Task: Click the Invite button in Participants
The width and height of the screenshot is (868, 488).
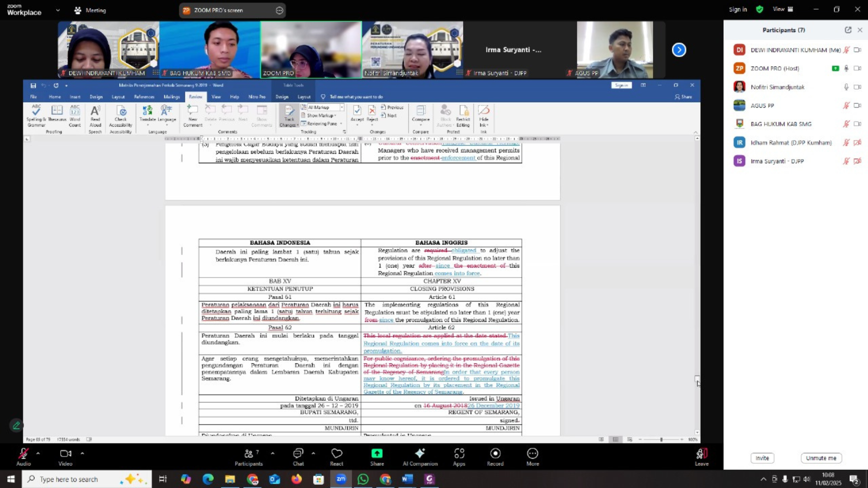Action: coord(762,458)
